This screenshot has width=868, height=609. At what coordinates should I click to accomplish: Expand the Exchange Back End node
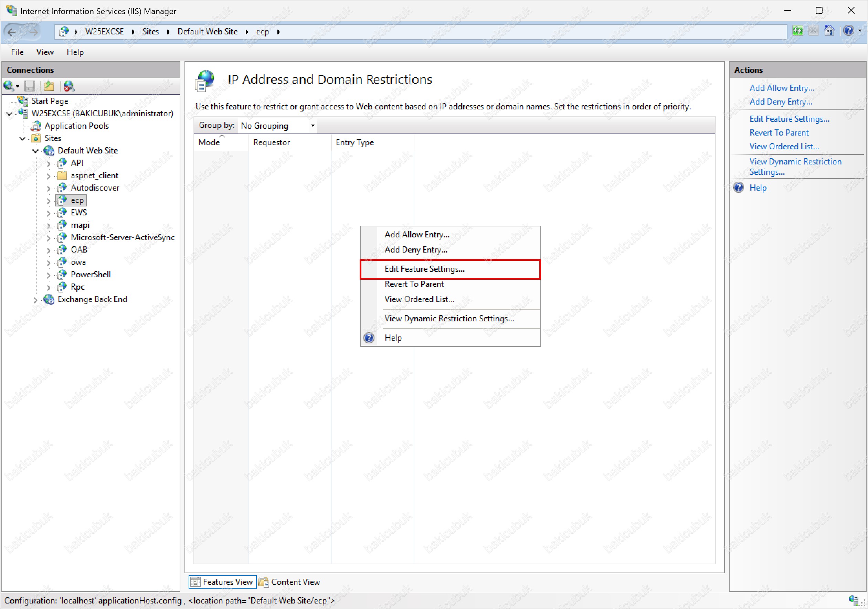[35, 300]
